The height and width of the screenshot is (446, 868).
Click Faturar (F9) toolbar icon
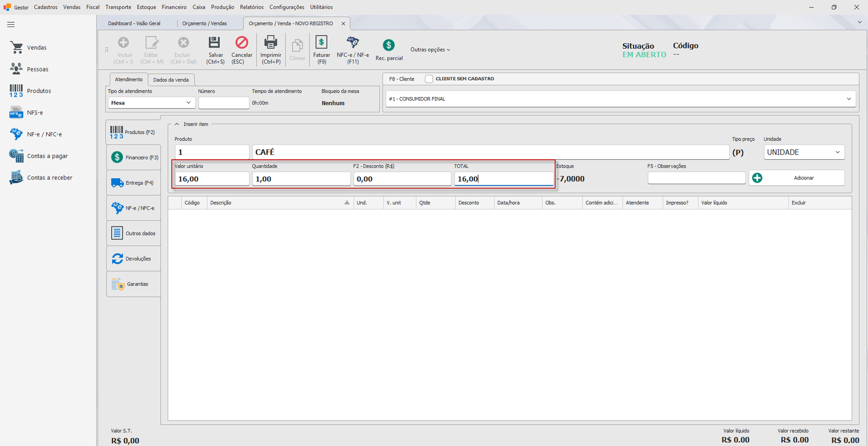321,42
